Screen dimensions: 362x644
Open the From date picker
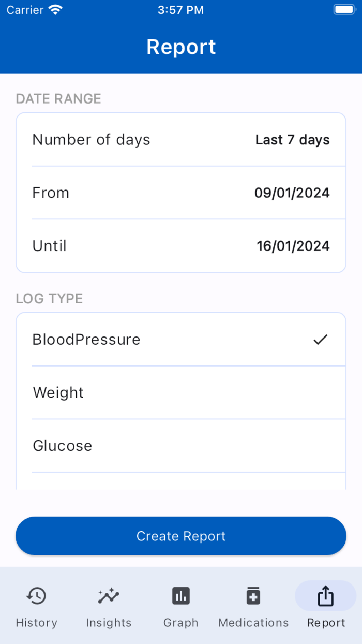click(x=181, y=193)
